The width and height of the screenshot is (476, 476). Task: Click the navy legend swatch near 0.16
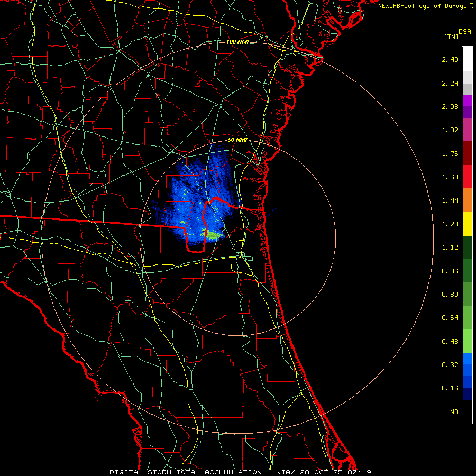(467, 394)
